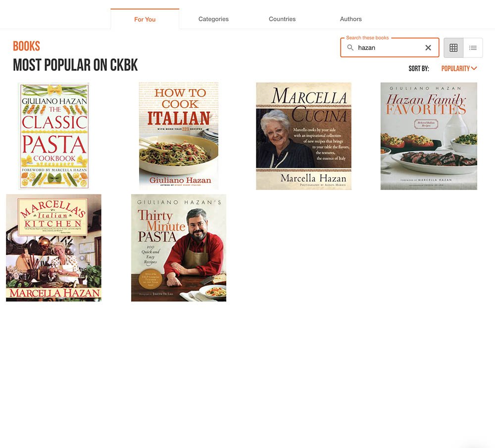
Task: Open the Categories tab
Action: [x=213, y=19]
